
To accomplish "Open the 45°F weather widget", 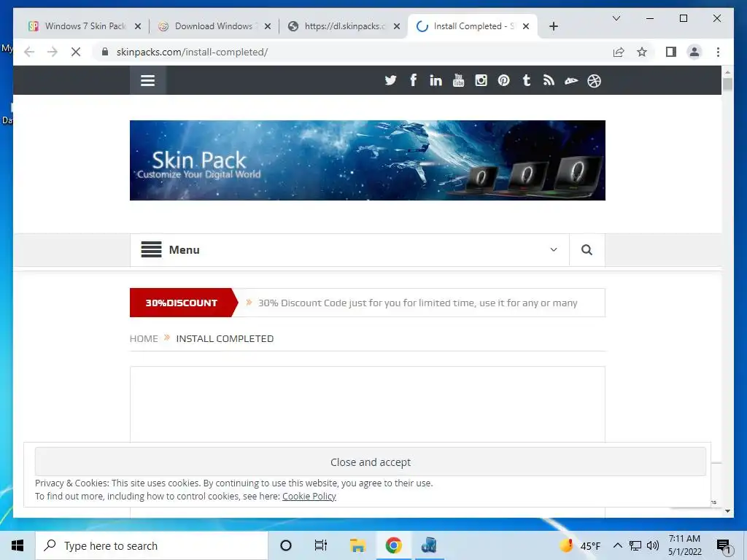I will [x=580, y=545].
